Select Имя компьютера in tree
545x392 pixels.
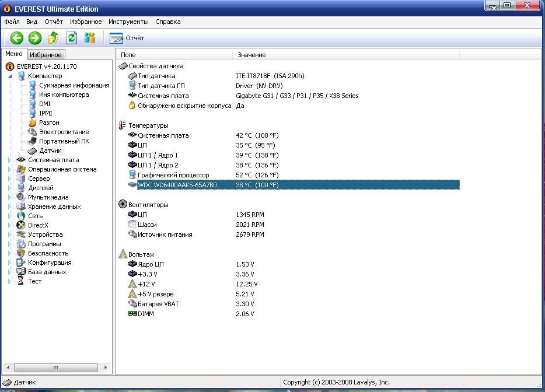(x=64, y=95)
